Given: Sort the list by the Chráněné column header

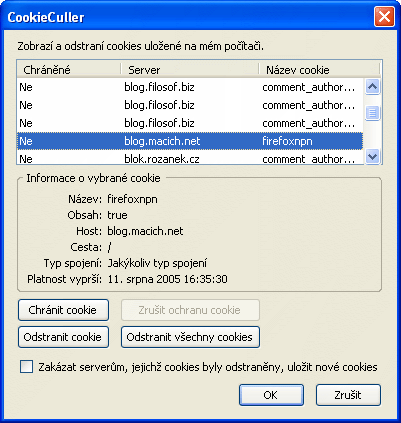Looking at the screenshot, I should point(69,70).
